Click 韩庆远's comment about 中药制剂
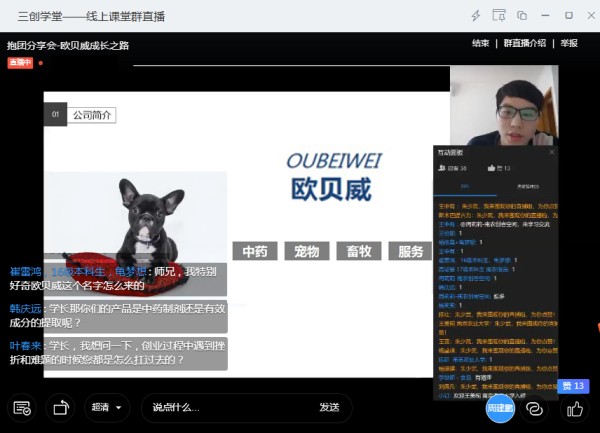The height and width of the screenshot is (433, 600). (x=117, y=316)
